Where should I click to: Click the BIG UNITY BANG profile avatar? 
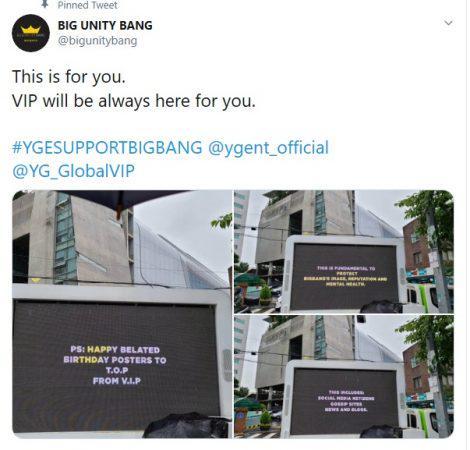[x=31, y=33]
